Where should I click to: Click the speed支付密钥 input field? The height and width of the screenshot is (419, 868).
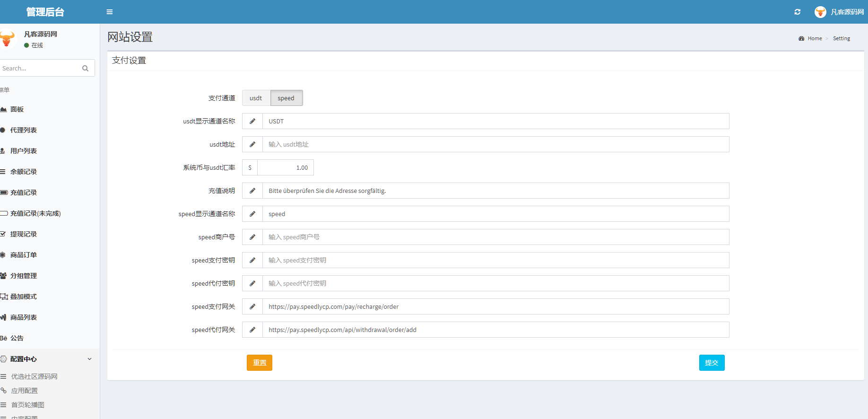pyautogui.click(x=495, y=260)
